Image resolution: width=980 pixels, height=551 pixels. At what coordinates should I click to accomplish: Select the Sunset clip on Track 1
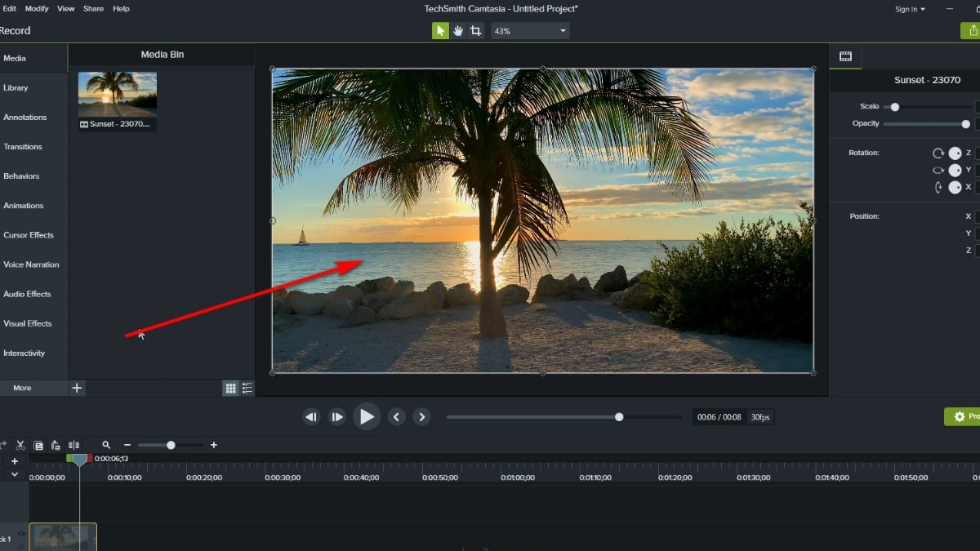click(63, 537)
